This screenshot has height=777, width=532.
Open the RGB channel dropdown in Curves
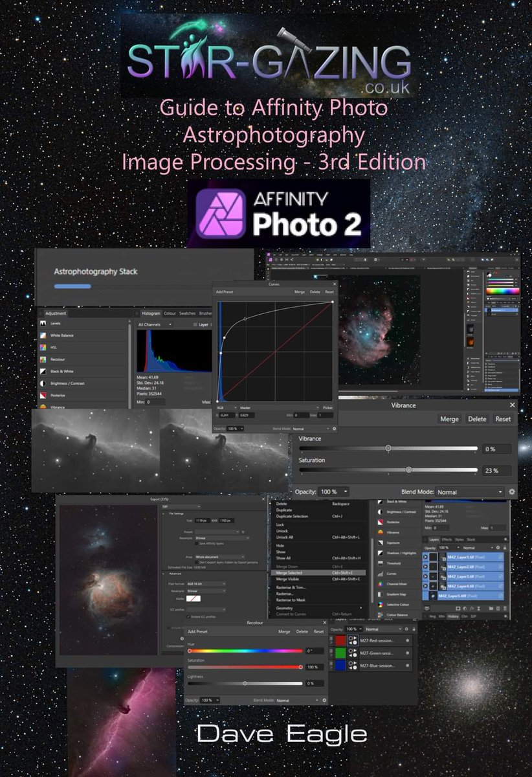coord(225,408)
